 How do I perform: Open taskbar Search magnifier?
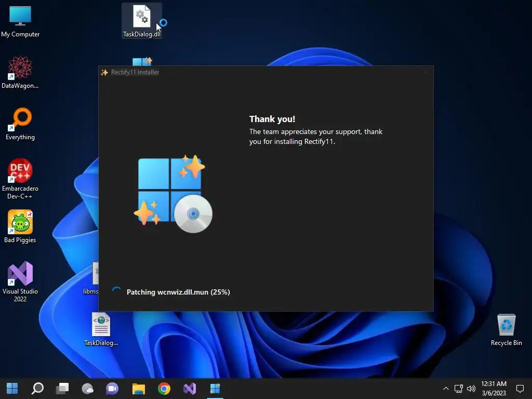pos(37,389)
